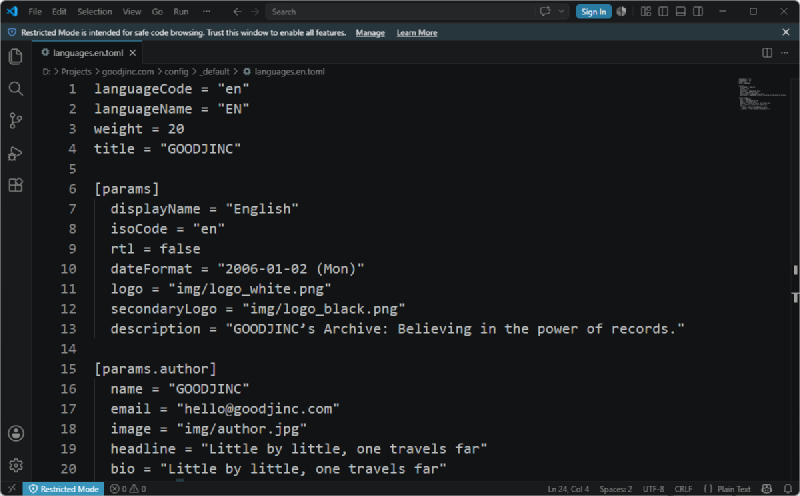Change indentation Spaces: 2
This screenshot has width=800, height=496.
(x=616, y=489)
